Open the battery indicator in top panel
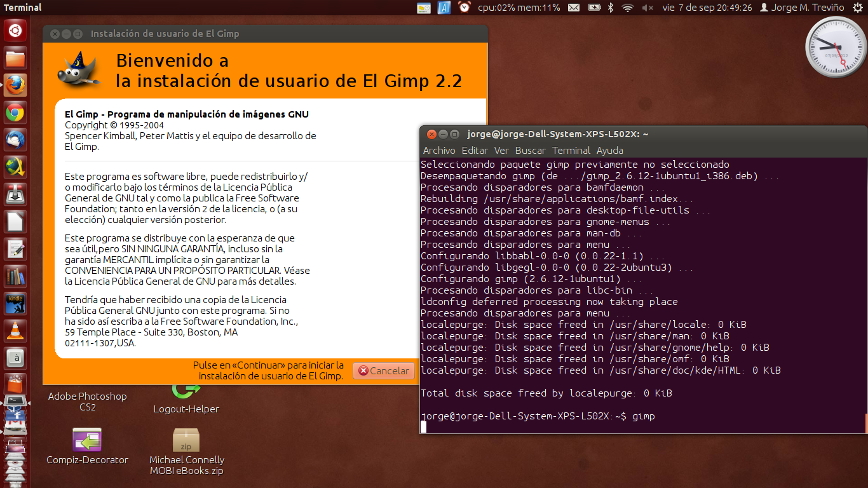The image size is (868, 488). [x=594, y=8]
